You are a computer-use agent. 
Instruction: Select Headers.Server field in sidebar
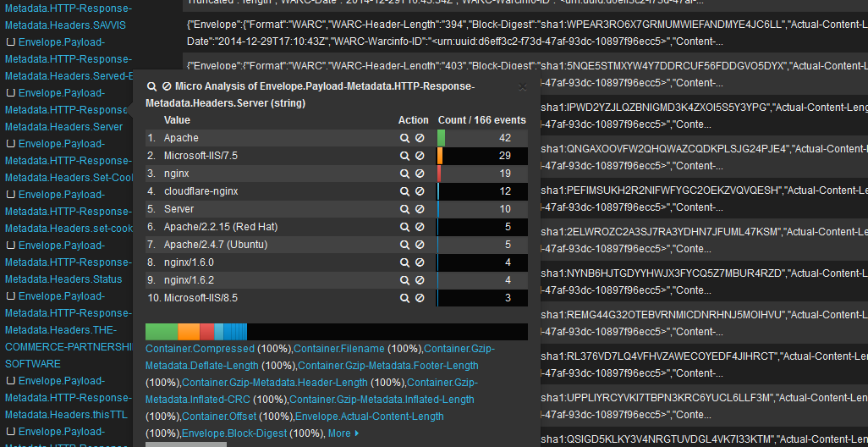pyautogui.click(x=68, y=110)
